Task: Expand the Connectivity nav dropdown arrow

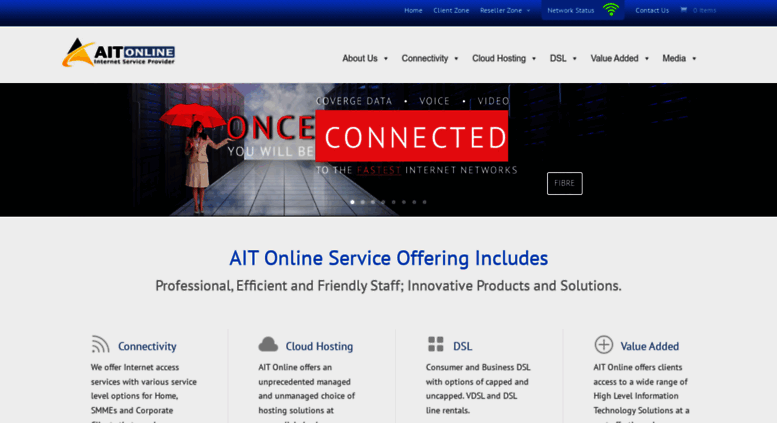Action: [456, 58]
